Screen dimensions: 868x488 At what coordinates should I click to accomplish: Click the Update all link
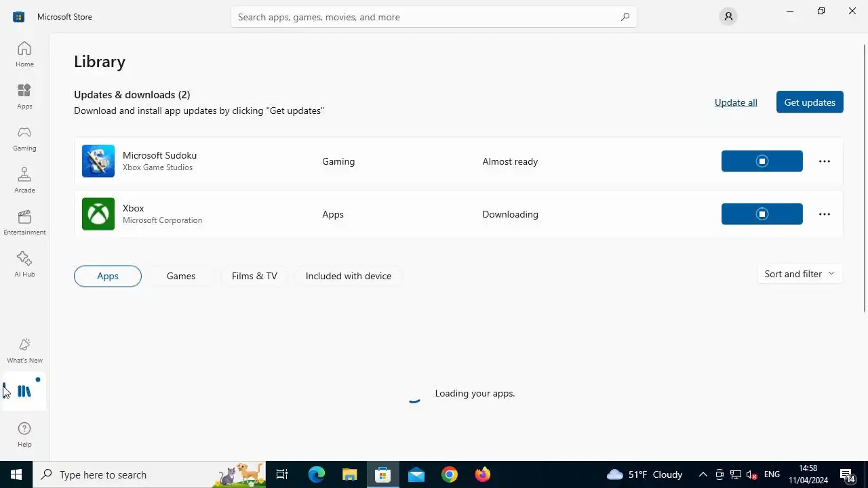[x=736, y=102]
